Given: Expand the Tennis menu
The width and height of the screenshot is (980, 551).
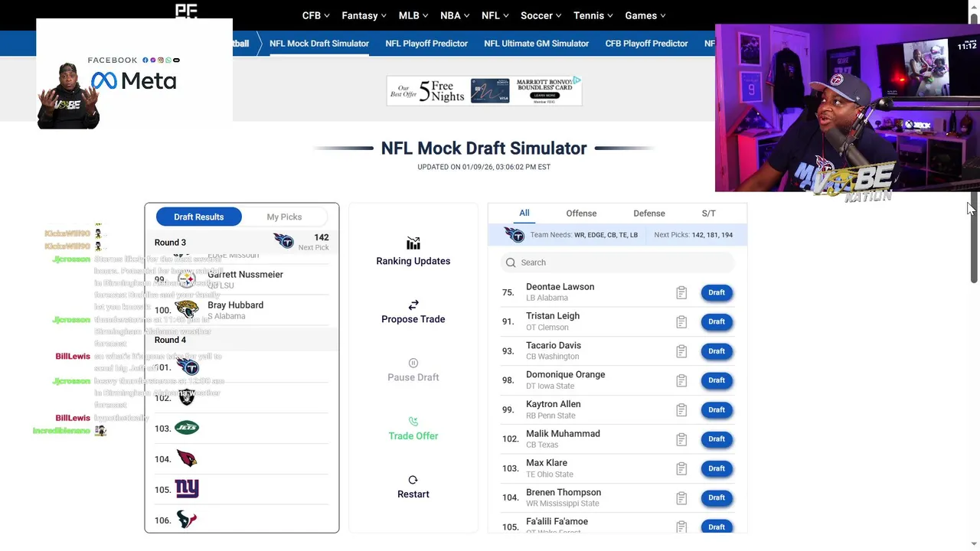Looking at the screenshot, I should point(593,15).
